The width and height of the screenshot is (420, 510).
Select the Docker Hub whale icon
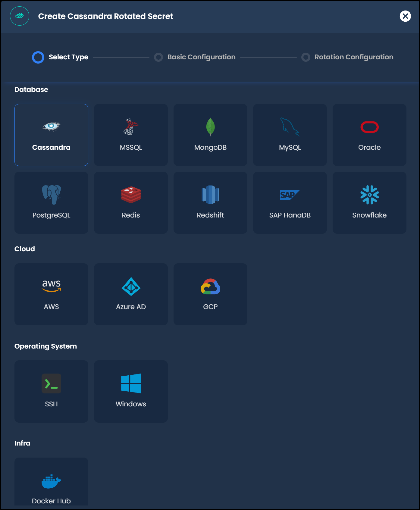[52, 481]
